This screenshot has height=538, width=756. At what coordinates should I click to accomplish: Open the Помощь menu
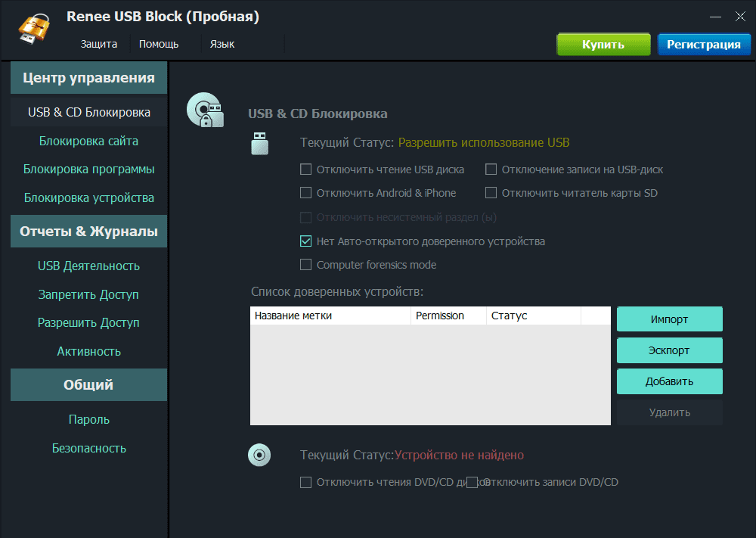[159, 44]
